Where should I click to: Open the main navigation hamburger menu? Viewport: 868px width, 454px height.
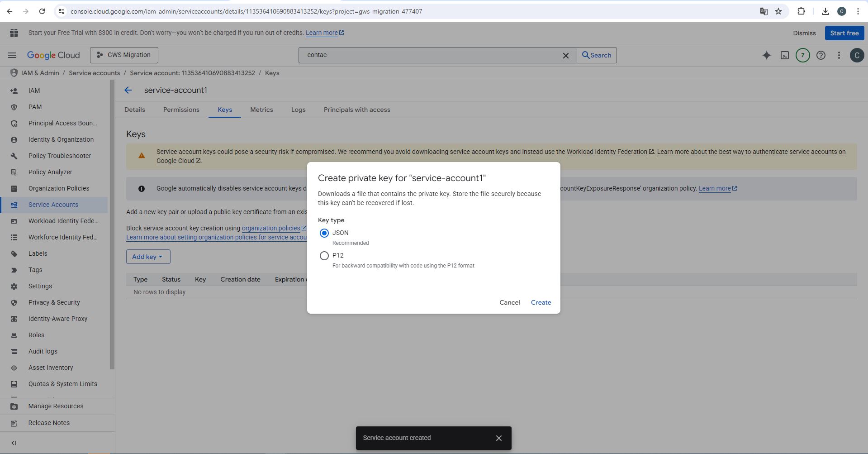(x=12, y=55)
